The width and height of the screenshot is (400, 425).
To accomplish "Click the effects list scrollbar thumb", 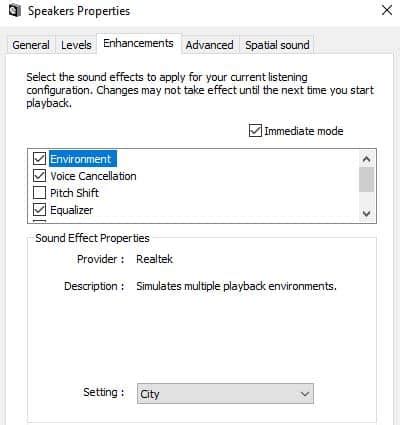I will [366, 179].
